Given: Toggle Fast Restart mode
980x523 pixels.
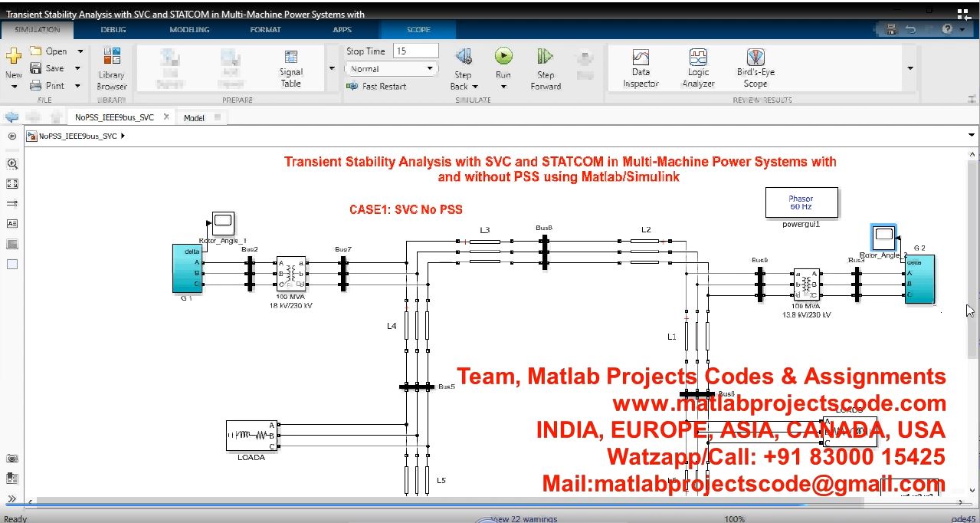Looking at the screenshot, I should (377, 87).
